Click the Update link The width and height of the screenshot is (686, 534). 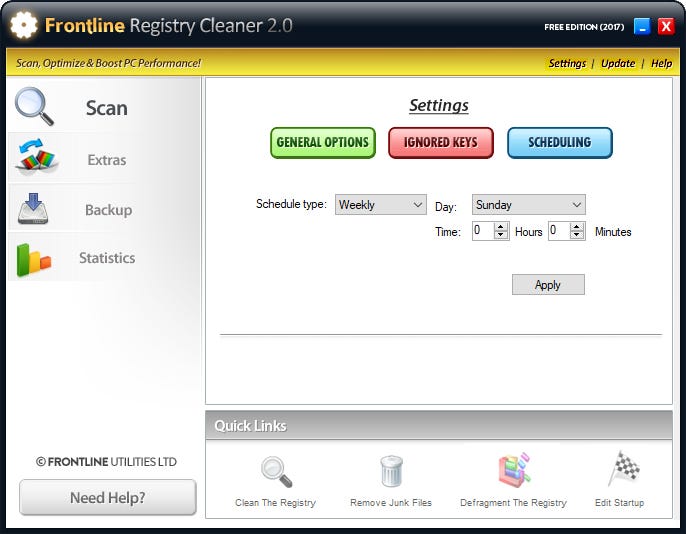(618, 63)
